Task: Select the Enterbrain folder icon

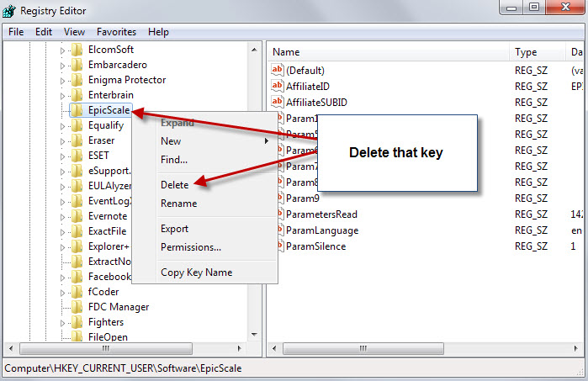Action: pyautogui.click(x=77, y=95)
